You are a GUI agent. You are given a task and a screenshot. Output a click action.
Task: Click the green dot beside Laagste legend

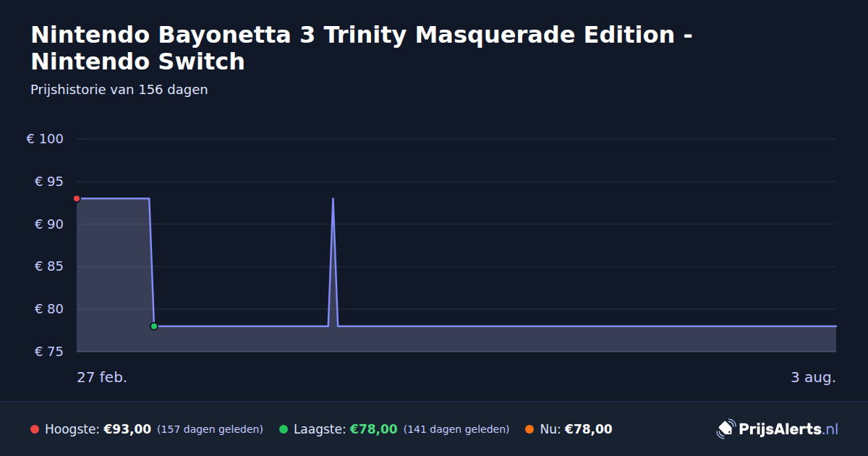(284, 429)
